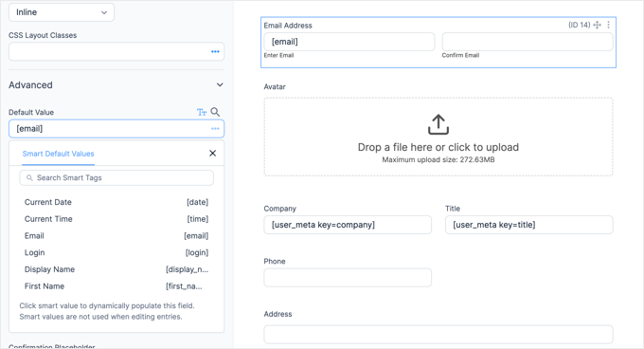644x349 pixels.
Task: Select the Smart Default Values tab
Action: point(58,154)
